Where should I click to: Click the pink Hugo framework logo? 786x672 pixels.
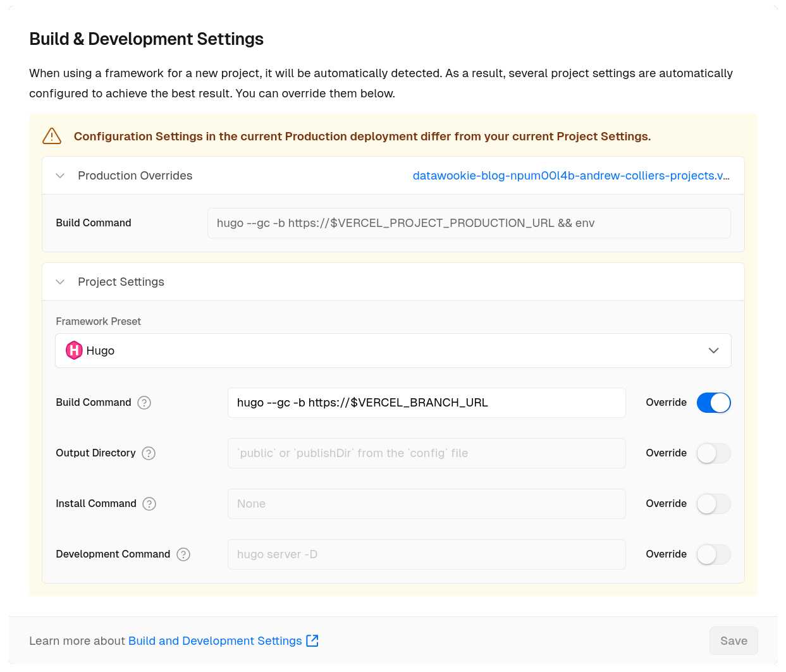[x=74, y=350]
